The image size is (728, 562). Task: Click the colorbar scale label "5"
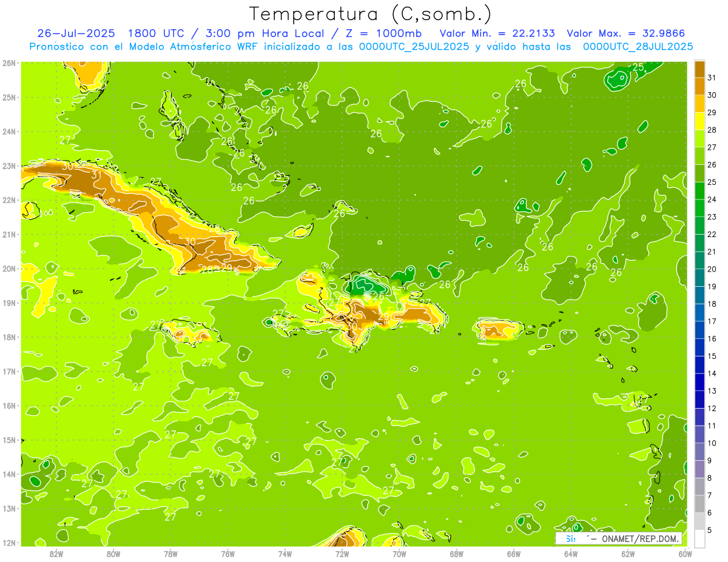(710, 530)
